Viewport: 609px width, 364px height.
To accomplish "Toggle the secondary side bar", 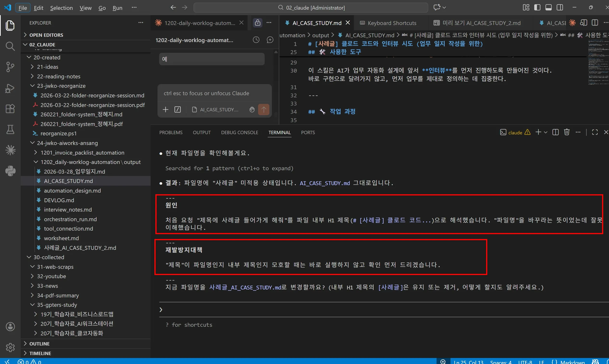I will (x=560, y=8).
